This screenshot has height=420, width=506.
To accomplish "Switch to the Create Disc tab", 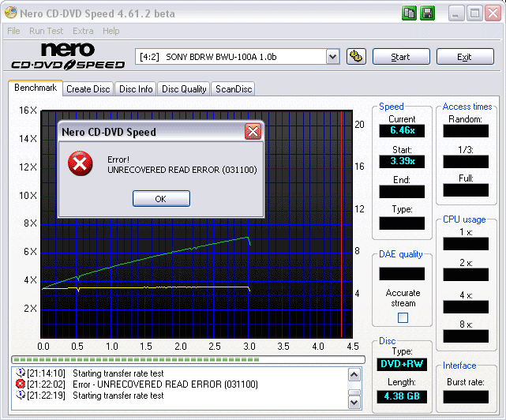I will click(x=88, y=89).
